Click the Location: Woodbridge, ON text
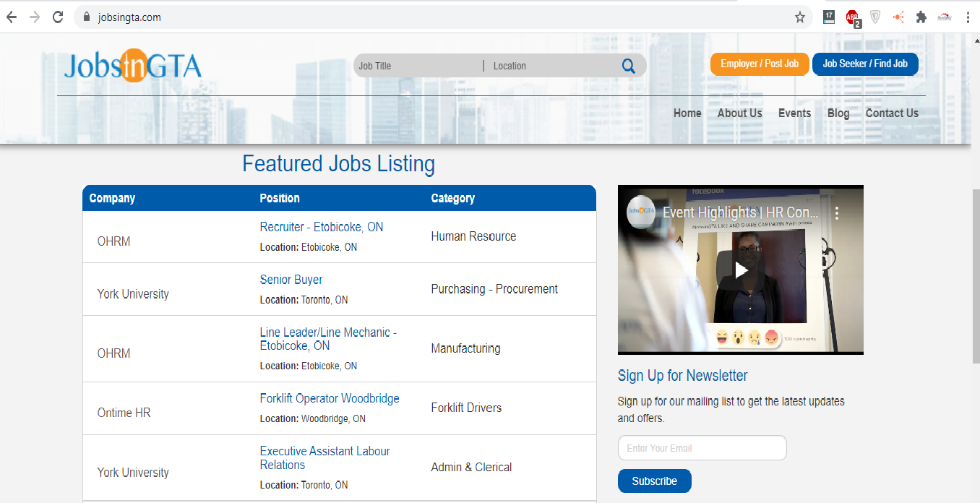The width and height of the screenshot is (980, 503). (x=313, y=418)
